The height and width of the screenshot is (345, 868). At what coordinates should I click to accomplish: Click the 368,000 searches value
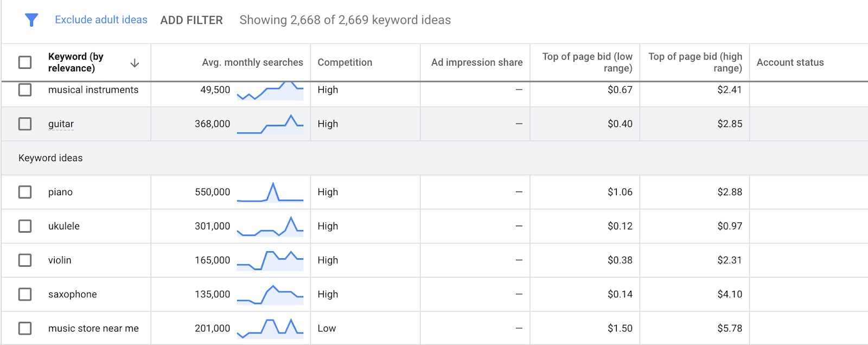[x=213, y=124]
